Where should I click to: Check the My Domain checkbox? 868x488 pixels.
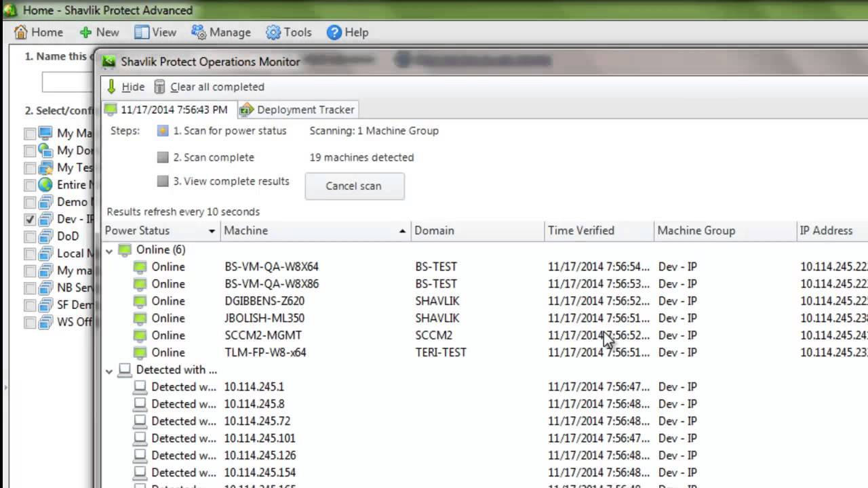[x=29, y=150]
